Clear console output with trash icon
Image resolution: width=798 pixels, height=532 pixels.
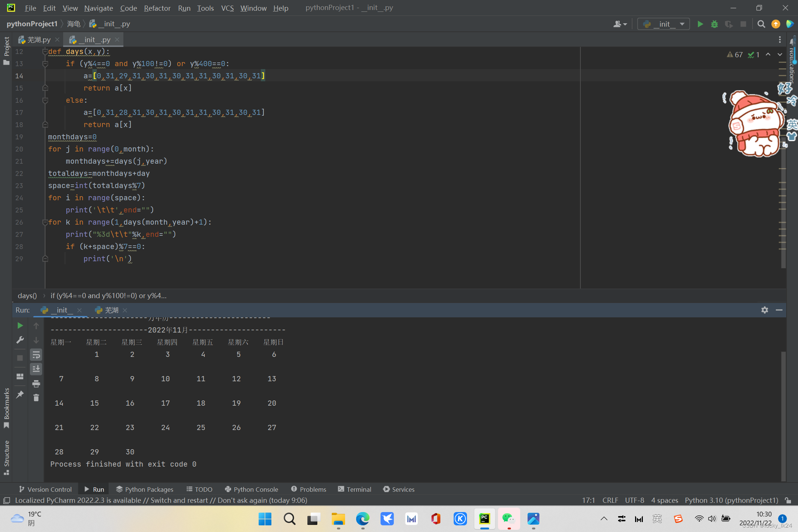click(36, 398)
